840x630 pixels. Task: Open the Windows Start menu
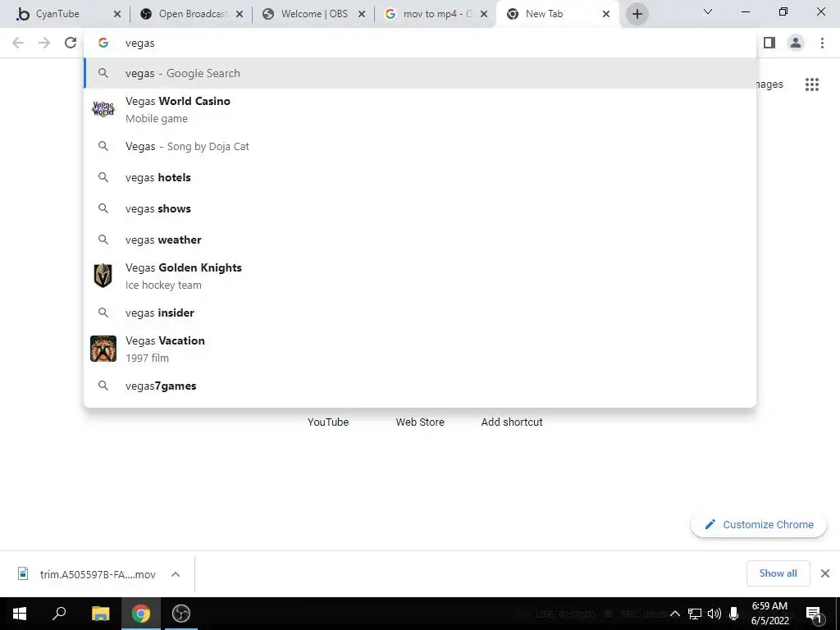pos(20,614)
